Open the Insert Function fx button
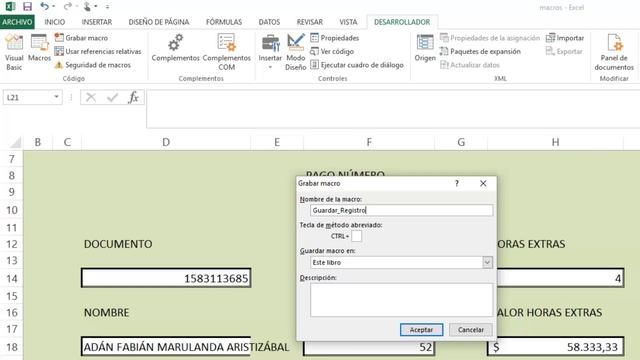 [133, 98]
